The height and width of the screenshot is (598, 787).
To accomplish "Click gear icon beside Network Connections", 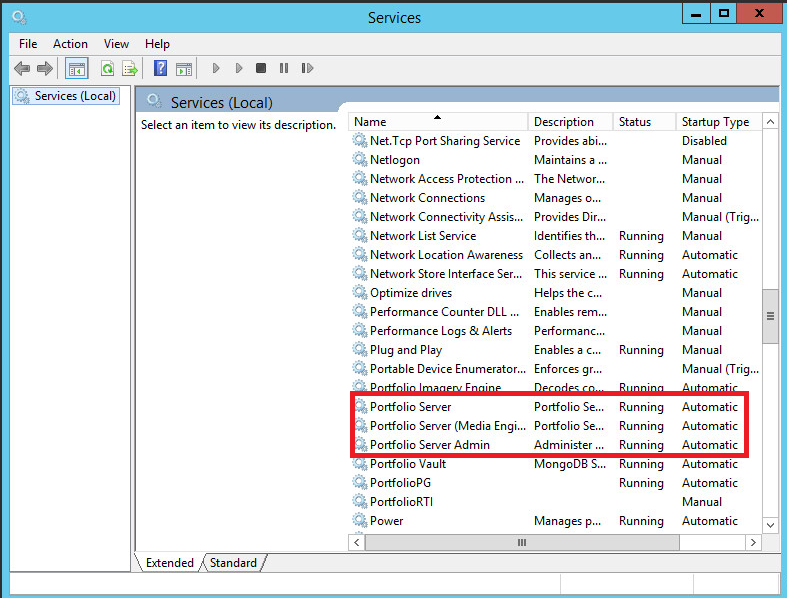I will 359,197.
